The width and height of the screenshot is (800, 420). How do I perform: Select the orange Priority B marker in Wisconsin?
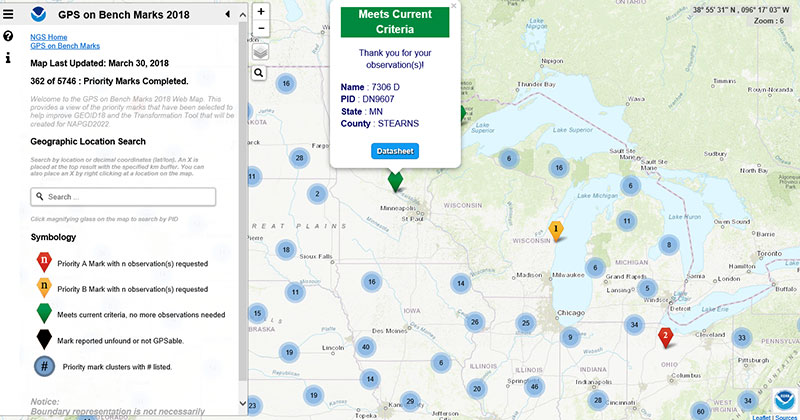[557, 231]
